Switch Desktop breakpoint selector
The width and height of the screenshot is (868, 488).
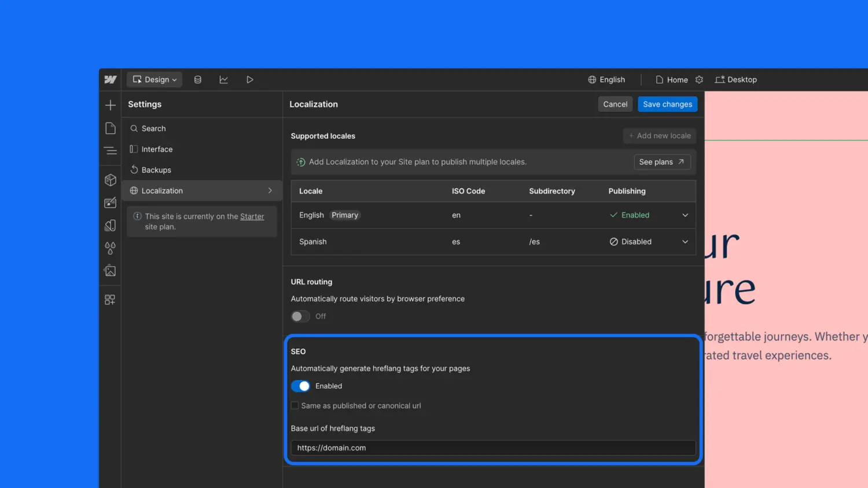[736, 80]
